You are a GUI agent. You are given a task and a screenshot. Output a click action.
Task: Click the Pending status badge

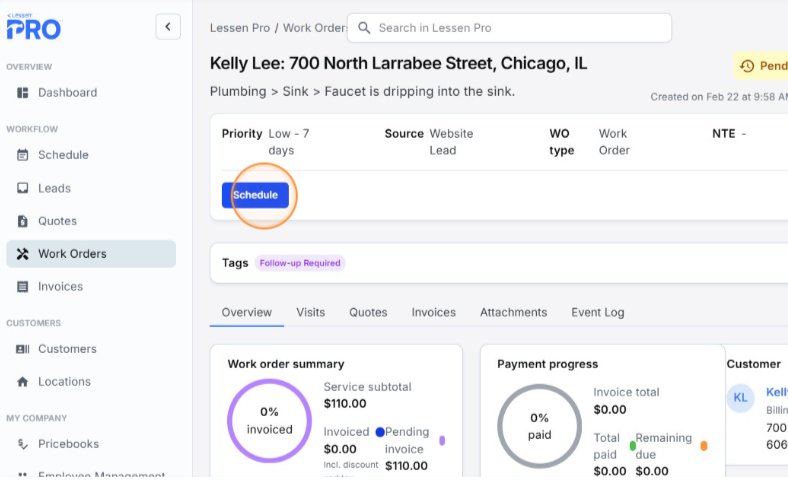762,66
